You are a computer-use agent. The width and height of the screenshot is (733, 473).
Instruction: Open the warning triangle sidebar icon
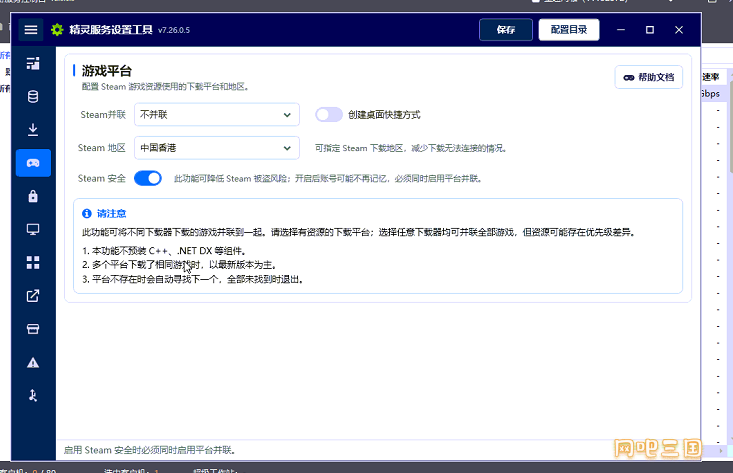click(x=33, y=363)
